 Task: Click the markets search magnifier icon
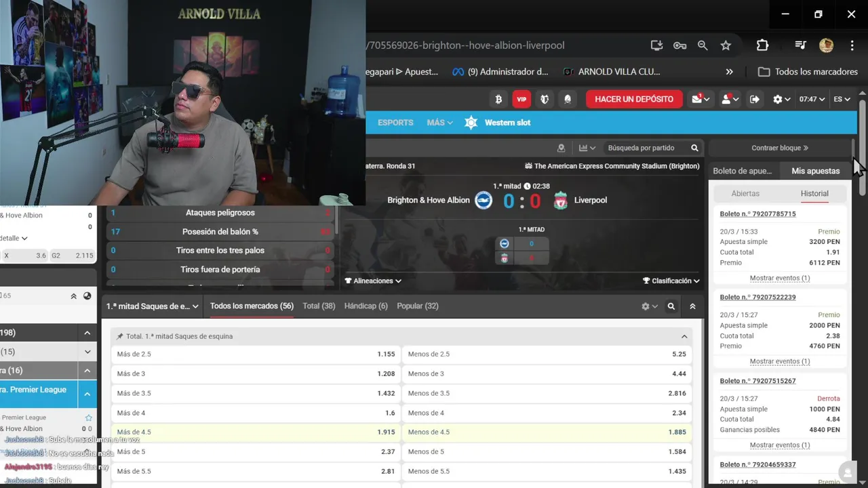click(671, 306)
